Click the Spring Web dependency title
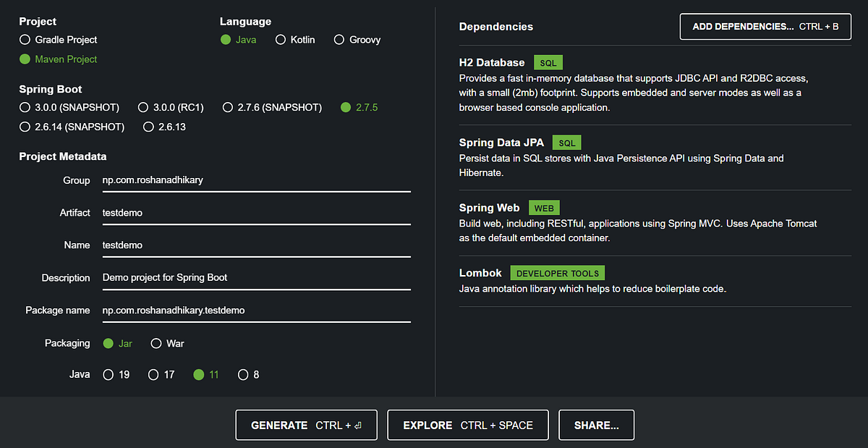The image size is (868, 448). 489,208
